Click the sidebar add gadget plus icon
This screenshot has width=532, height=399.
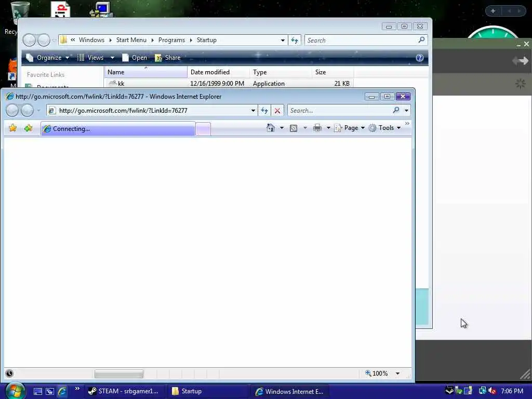coord(493,11)
